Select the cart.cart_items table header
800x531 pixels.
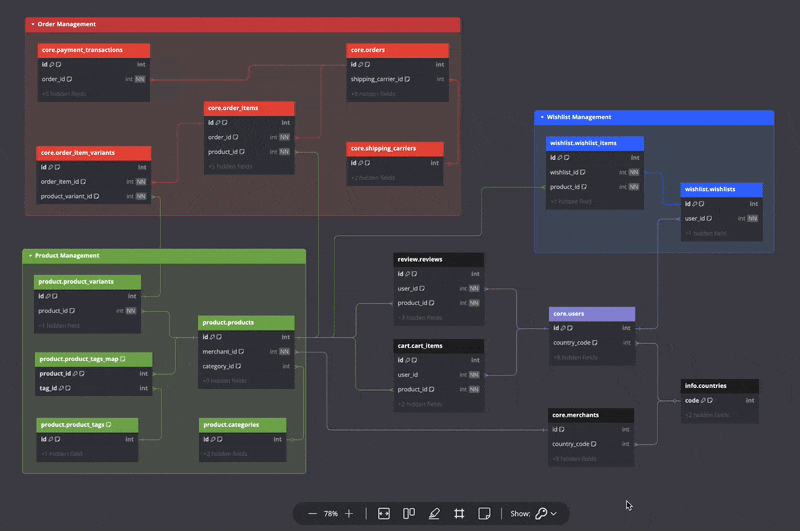click(438, 346)
